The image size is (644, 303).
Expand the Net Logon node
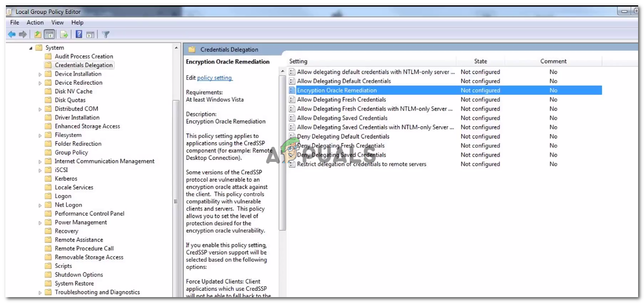tap(40, 205)
